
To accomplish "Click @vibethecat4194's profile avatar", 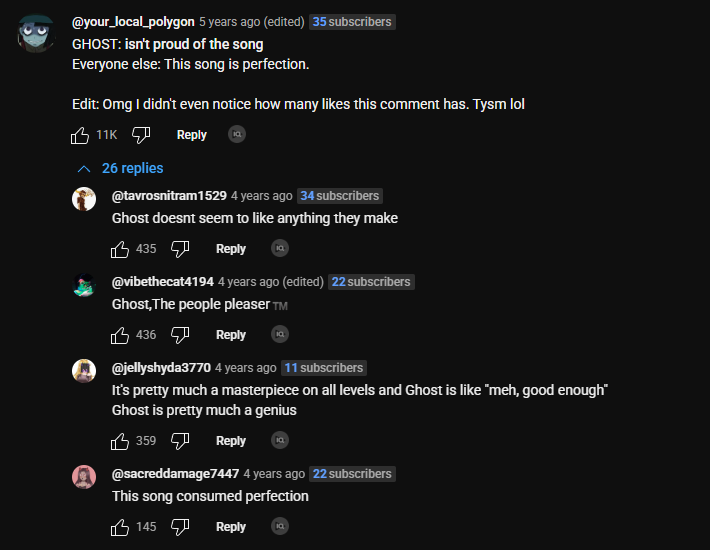I will 84,285.
